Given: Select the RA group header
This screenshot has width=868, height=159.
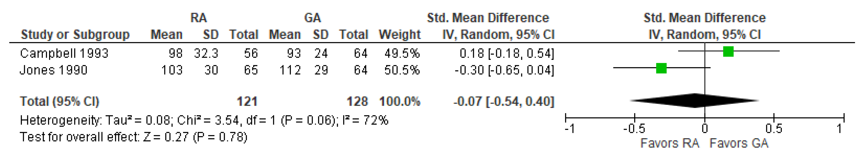Looking at the screenshot, I should click(x=199, y=17).
